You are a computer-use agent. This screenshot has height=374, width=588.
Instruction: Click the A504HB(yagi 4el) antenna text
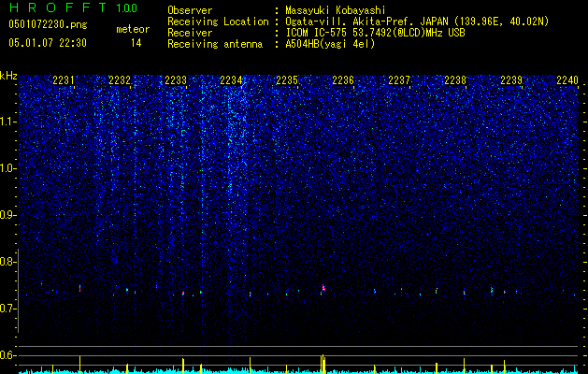[330, 44]
